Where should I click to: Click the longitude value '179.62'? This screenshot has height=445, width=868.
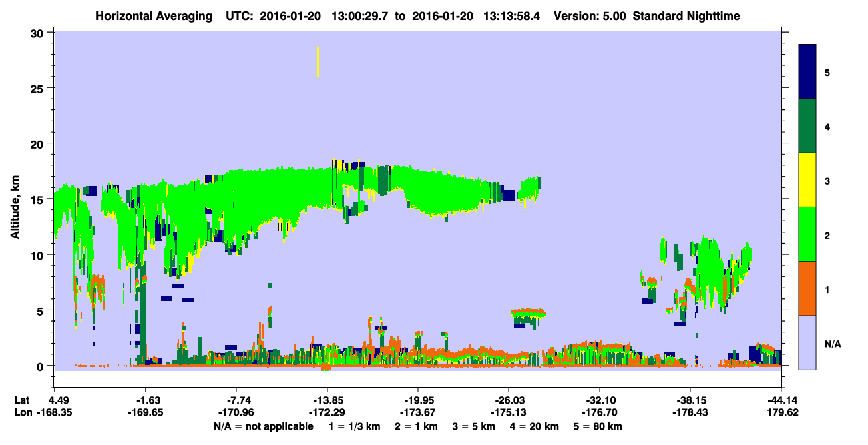(x=781, y=413)
